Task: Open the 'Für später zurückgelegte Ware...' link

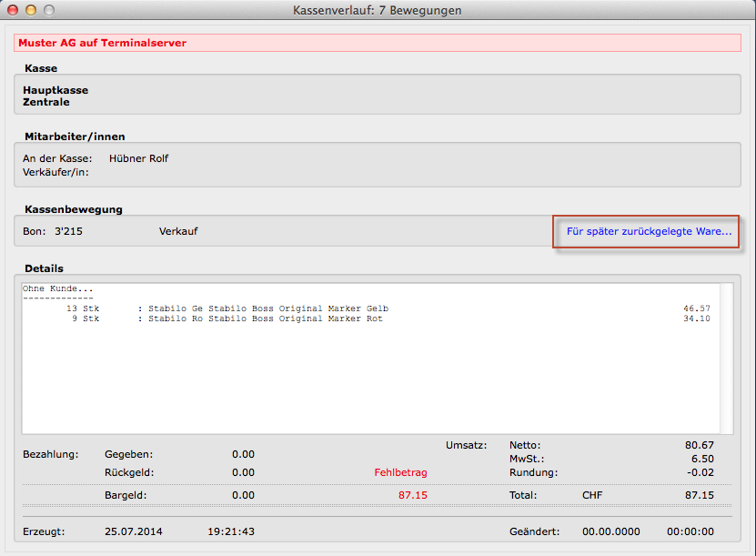Action: coord(649,232)
